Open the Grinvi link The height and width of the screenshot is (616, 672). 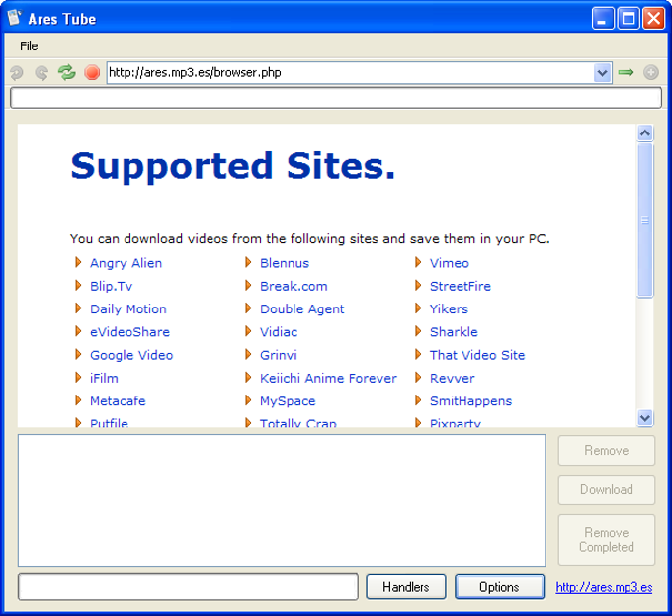(279, 355)
